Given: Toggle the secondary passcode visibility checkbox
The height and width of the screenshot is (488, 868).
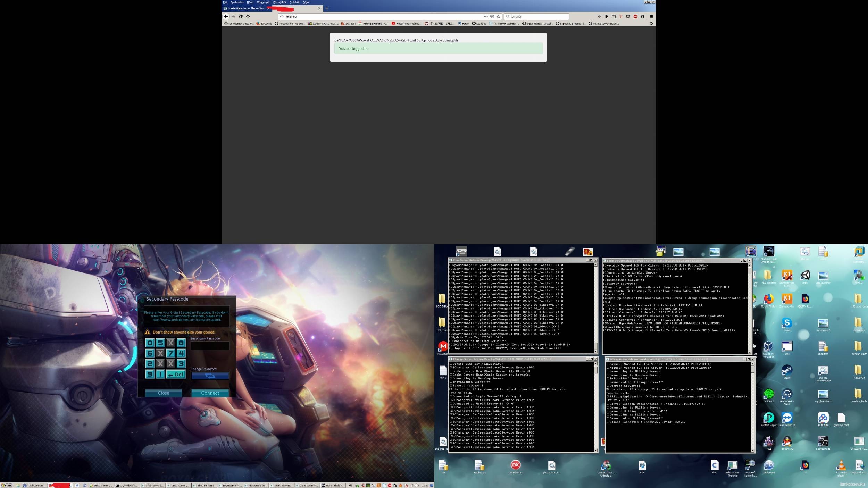Looking at the screenshot, I should pyautogui.click(x=141, y=298).
